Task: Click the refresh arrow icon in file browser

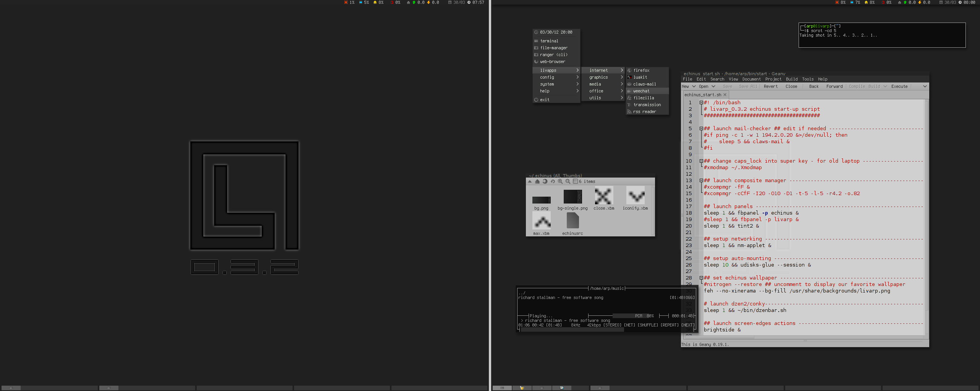Action: (545, 181)
